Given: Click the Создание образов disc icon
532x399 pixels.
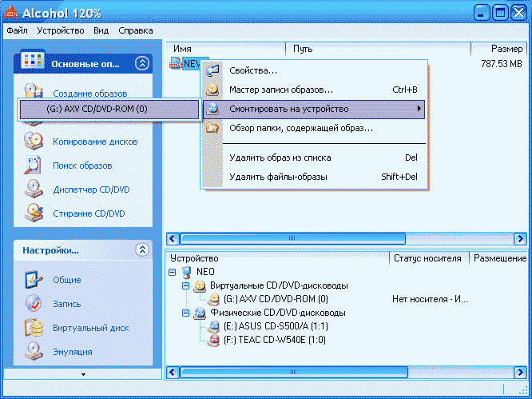Looking at the screenshot, I should pyautogui.click(x=34, y=91).
